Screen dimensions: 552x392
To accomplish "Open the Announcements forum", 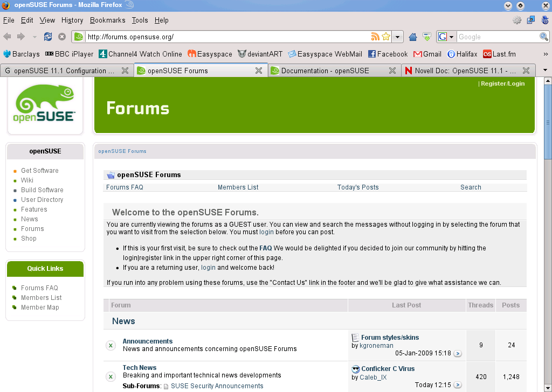I will (148, 341).
